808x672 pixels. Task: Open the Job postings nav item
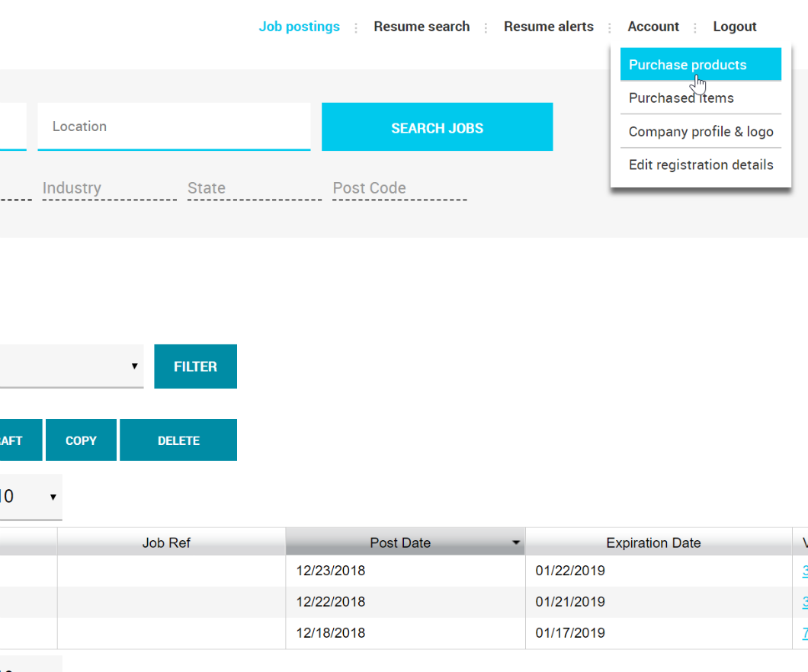pyautogui.click(x=299, y=26)
